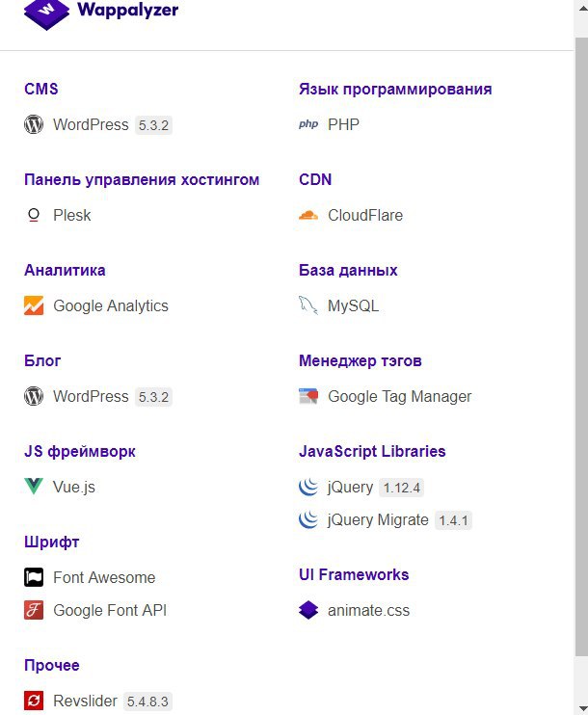This screenshot has width=588, height=715.
Task: Click the Vue.js logo icon
Action: (x=34, y=487)
